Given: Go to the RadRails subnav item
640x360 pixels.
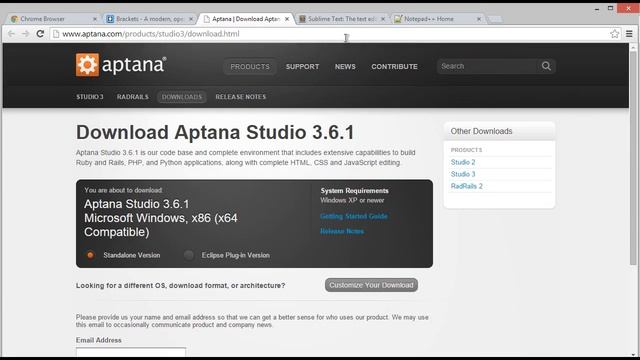Looking at the screenshot, I should point(133,97).
